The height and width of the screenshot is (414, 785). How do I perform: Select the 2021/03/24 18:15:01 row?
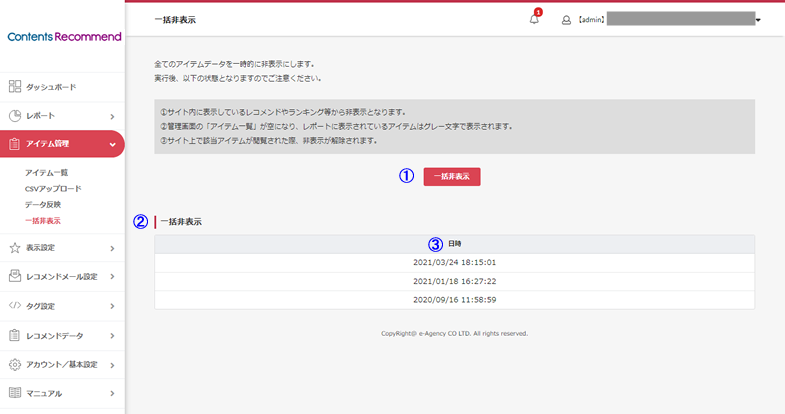pyautogui.click(x=455, y=262)
